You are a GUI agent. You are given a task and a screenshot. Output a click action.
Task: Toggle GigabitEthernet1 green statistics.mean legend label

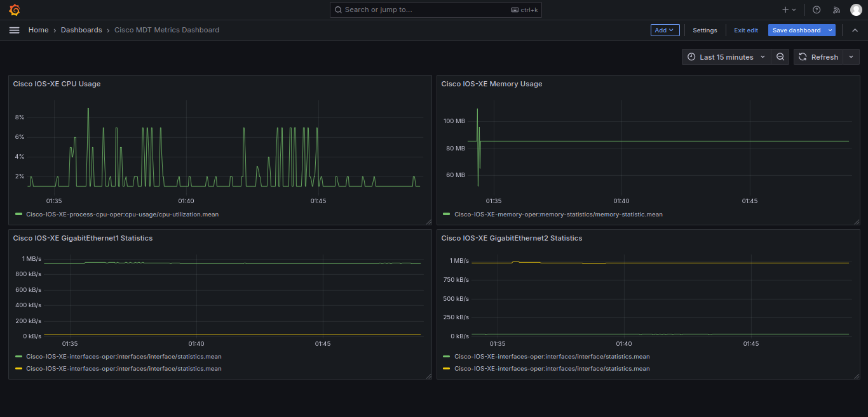click(124, 357)
